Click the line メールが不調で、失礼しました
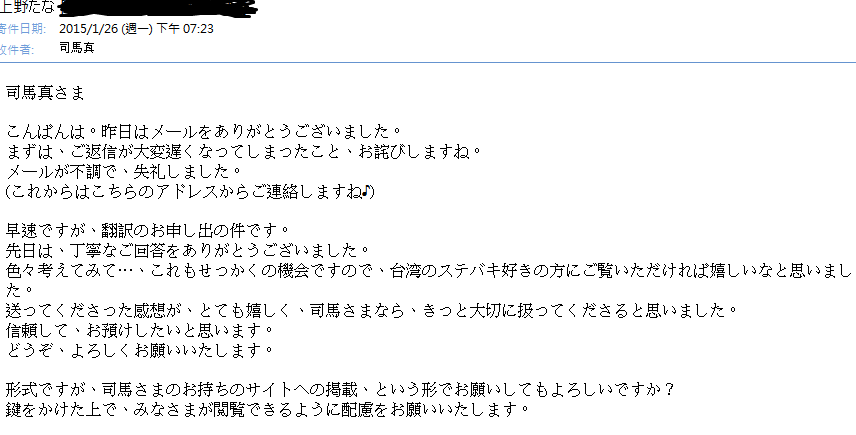 [123, 172]
